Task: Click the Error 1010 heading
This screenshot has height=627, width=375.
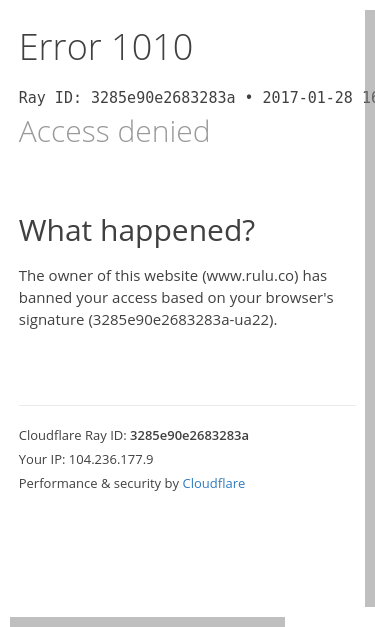Action: coord(106,47)
